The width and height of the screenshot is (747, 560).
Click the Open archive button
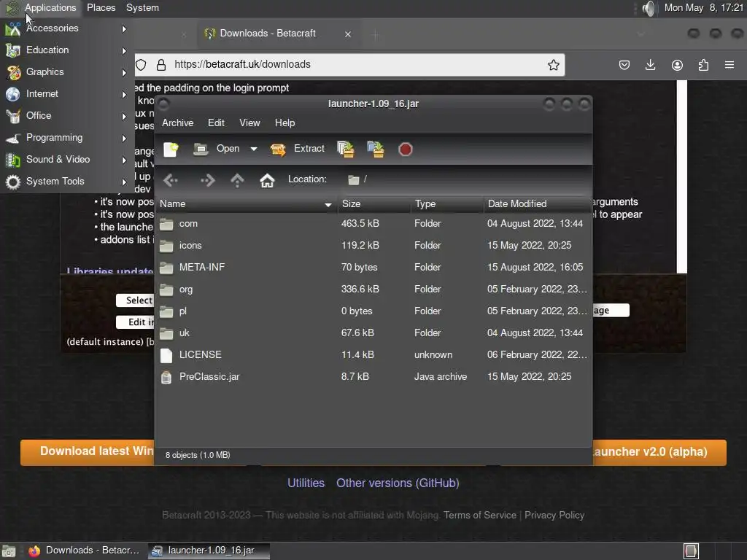pos(217,149)
